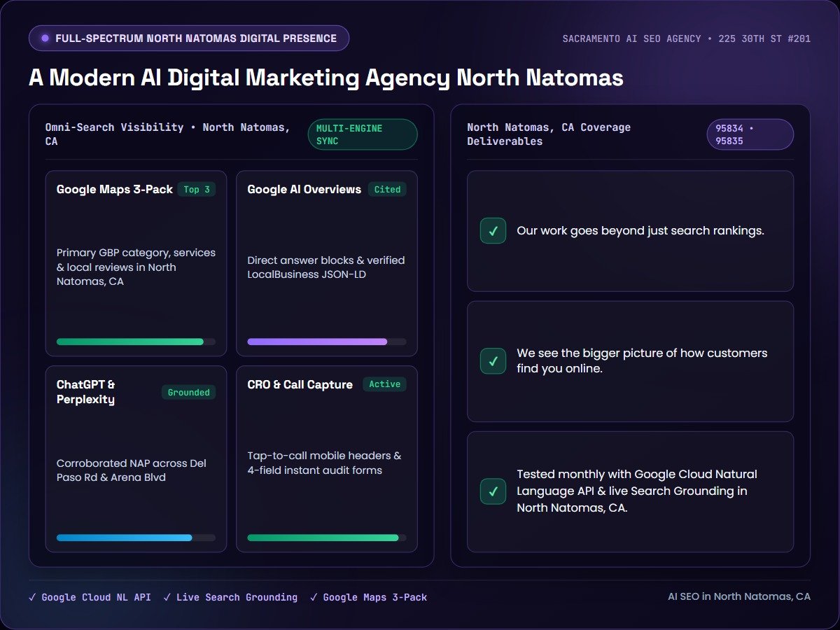Image resolution: width=840 pixels, height=630 pixels.
Task: Click the checkmark beside 'Our work goes beyond'
Action: pos(493,231)
